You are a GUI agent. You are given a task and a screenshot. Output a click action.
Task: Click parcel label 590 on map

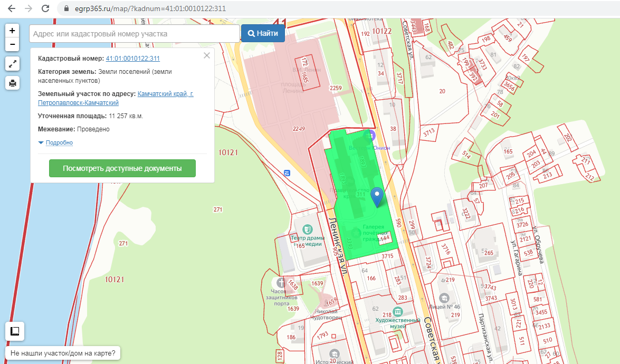tap(398, 223)
